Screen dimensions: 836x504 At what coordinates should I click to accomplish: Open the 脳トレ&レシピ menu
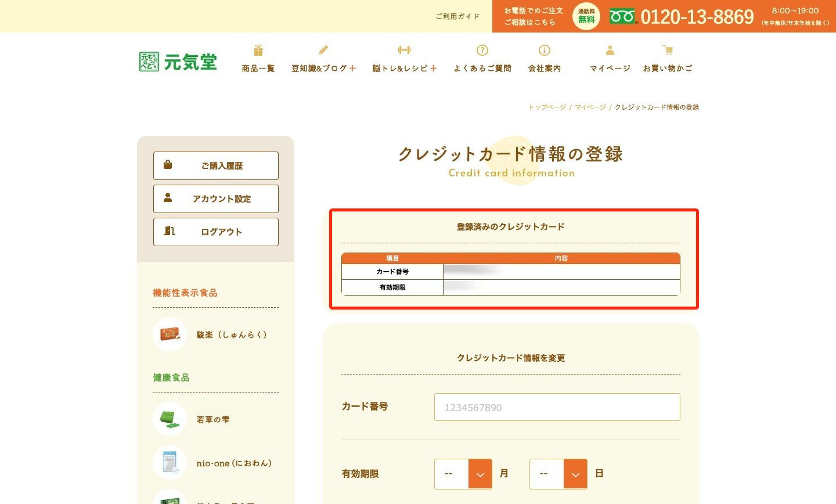pyautogui.click(x=400, y=69)
